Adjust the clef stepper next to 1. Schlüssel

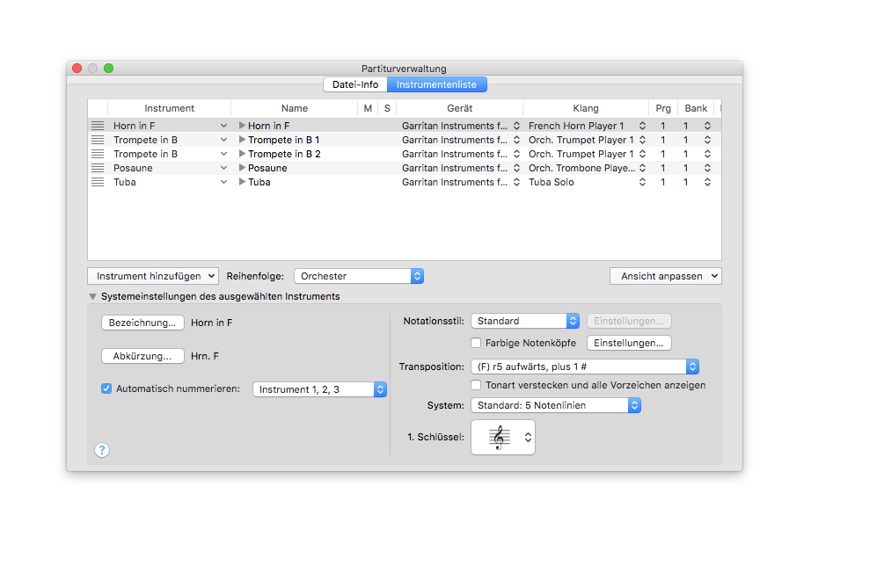[528, 438]
